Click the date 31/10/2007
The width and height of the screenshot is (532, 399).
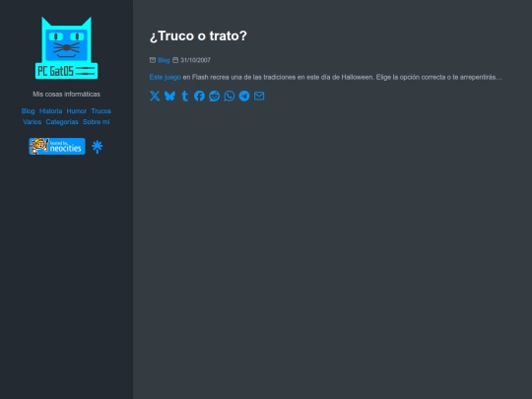tap(195, 60)
